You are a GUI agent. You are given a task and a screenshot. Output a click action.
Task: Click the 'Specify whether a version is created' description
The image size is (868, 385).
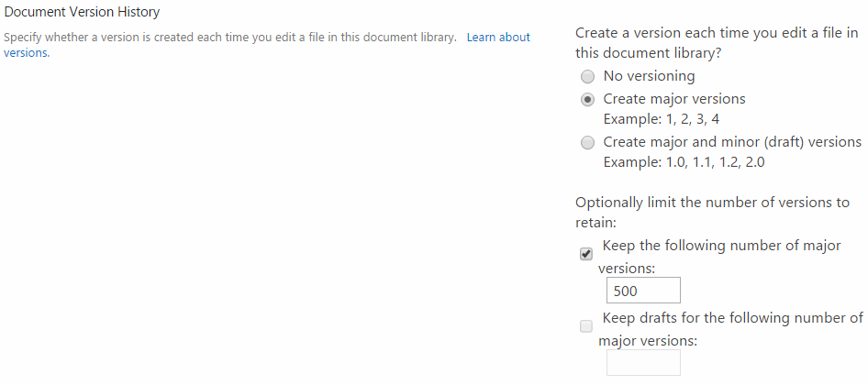tap(229, 38)
